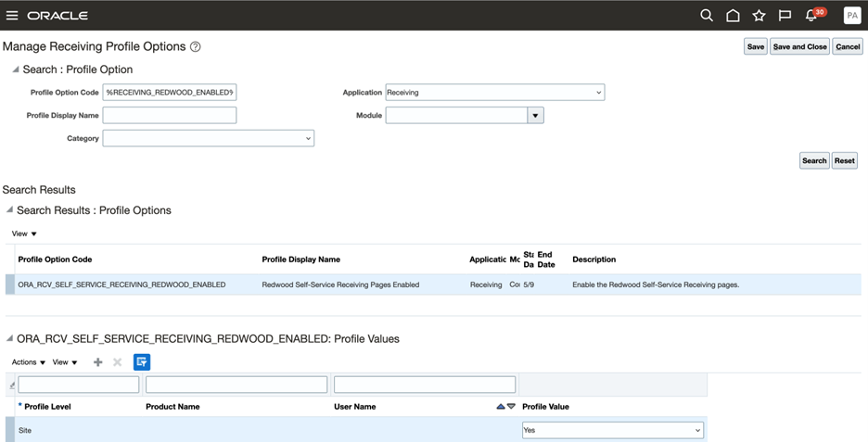The height and width of the screenshot is (442, 868).
Task: Collapse the Search : Profile Option section
Action: pyautogui.click(x=16, y=69)
